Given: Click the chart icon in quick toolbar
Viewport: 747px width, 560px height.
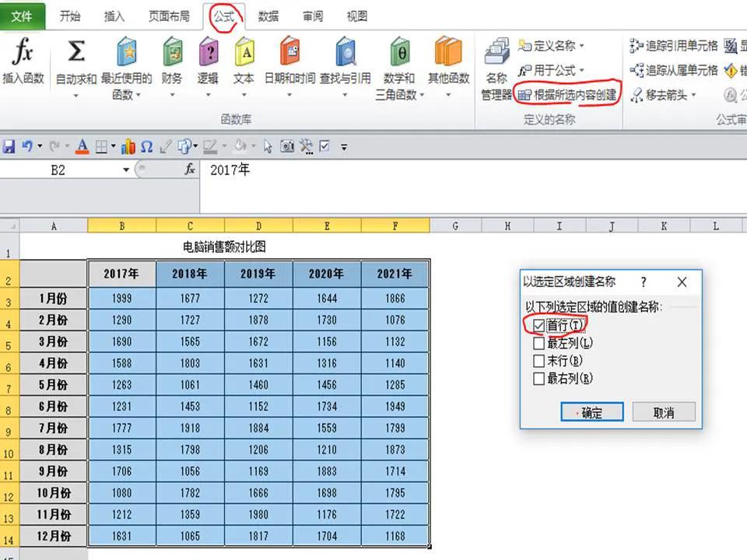Looking at the screenshot, I should tap(128, 146).
